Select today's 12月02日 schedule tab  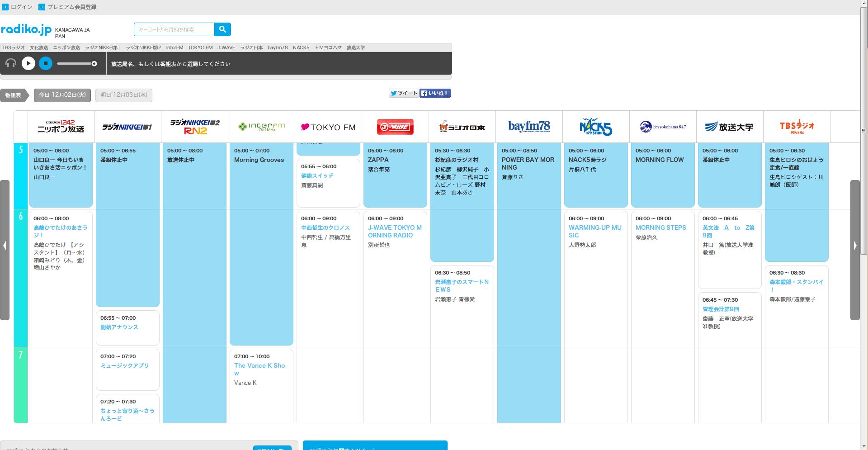(x=62, y=95)
